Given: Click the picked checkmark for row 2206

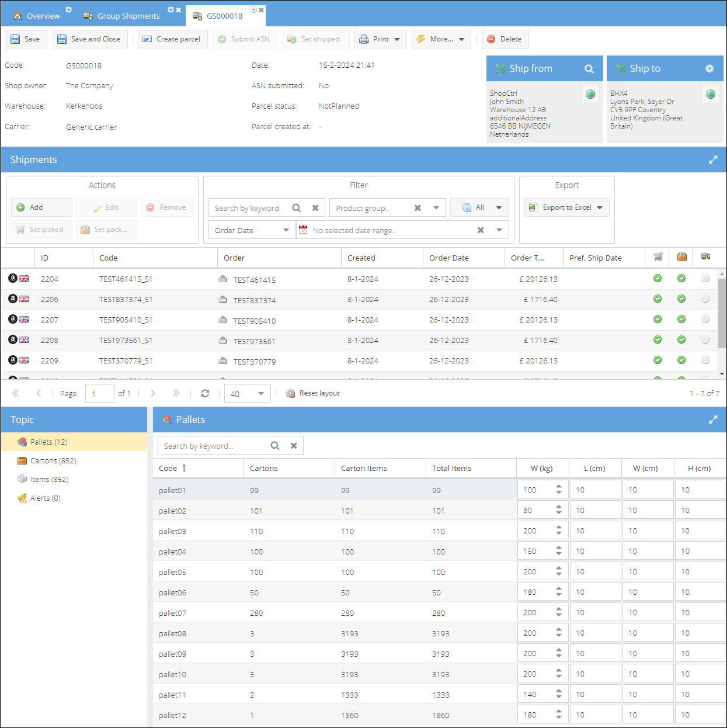Looking at the screenshot, I should tap(658, 299).
